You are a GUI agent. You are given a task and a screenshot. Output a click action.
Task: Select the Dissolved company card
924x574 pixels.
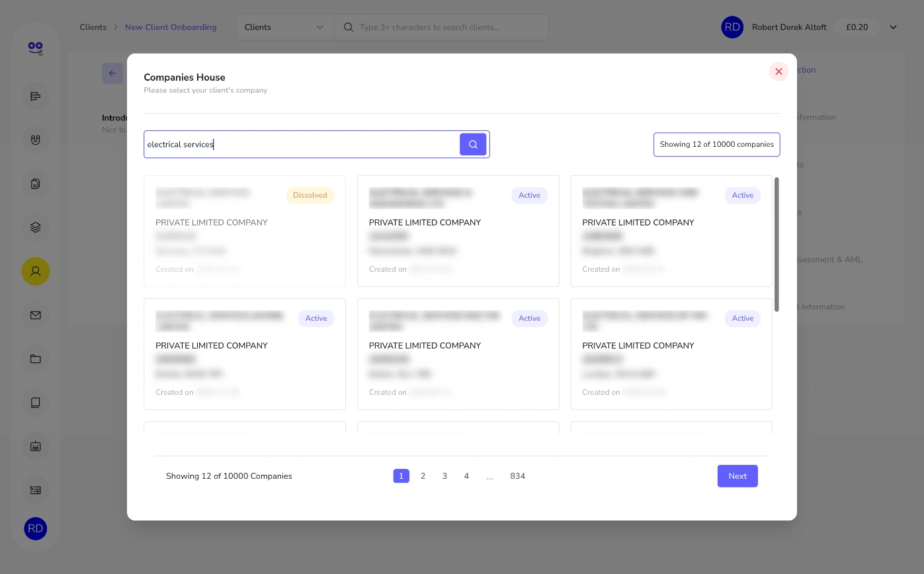(x=245, y=231)
